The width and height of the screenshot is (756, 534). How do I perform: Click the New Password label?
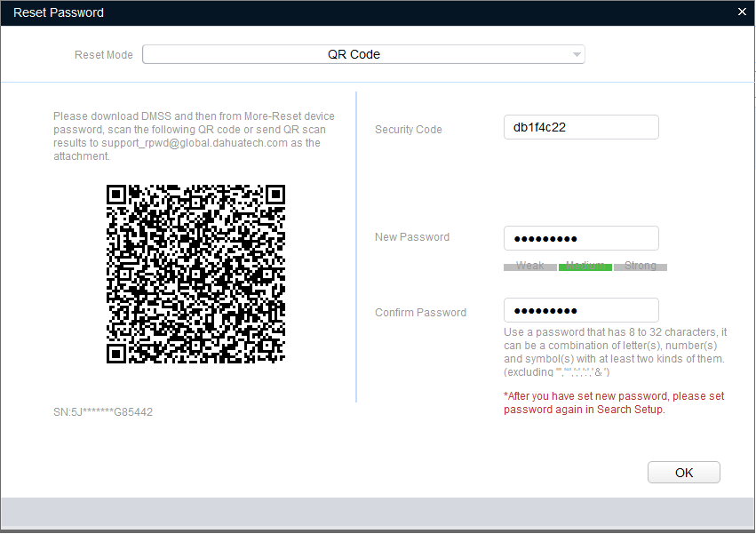[411, 237]
